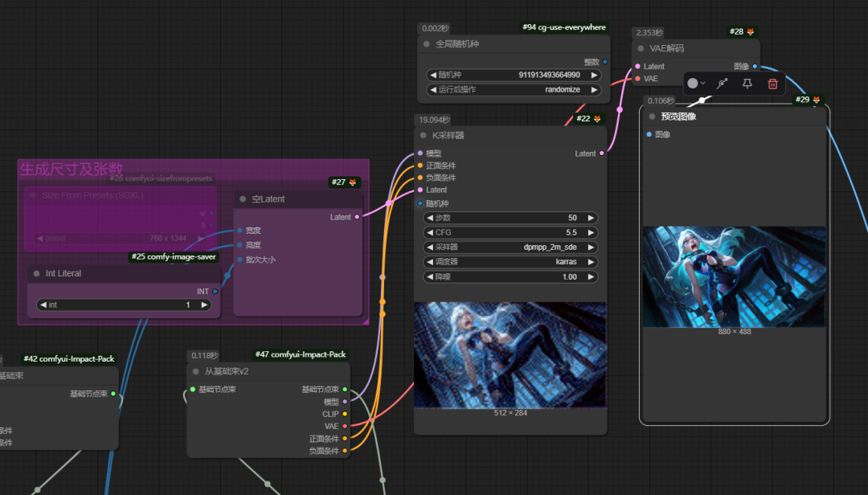Click the 负面条件 input port on K采样器
Viewport: 868px width, 495px height.
tap(420, 178)
